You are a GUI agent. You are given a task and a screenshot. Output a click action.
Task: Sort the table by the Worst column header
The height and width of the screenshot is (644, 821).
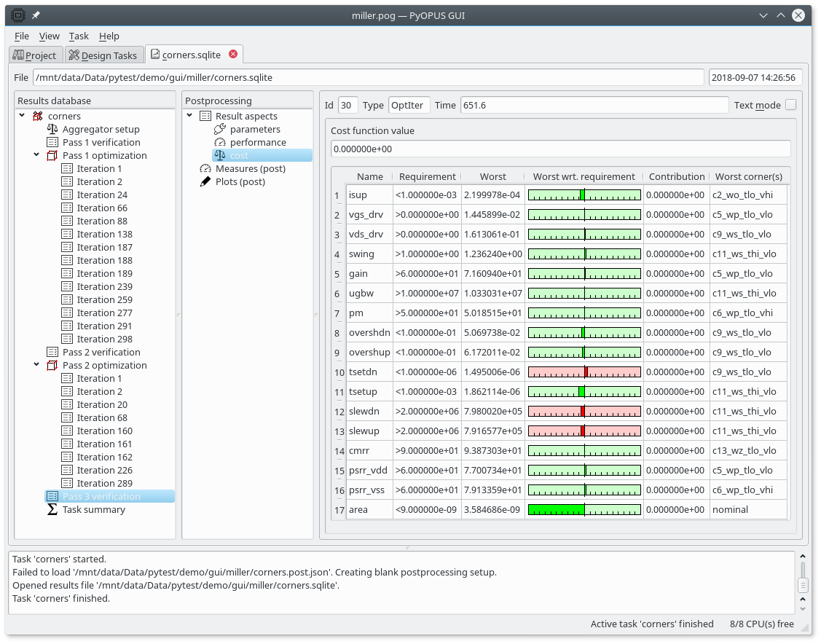(492, 176)
